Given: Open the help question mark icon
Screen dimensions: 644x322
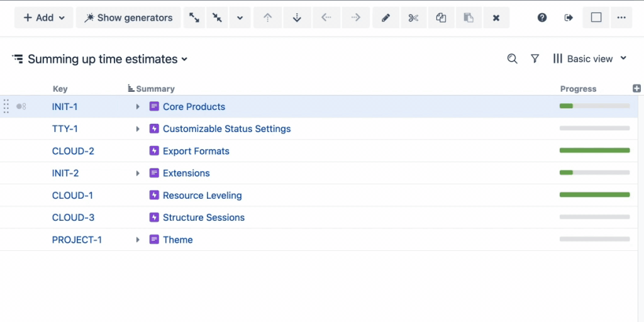Looking at the screenshot, I should 542,18.
